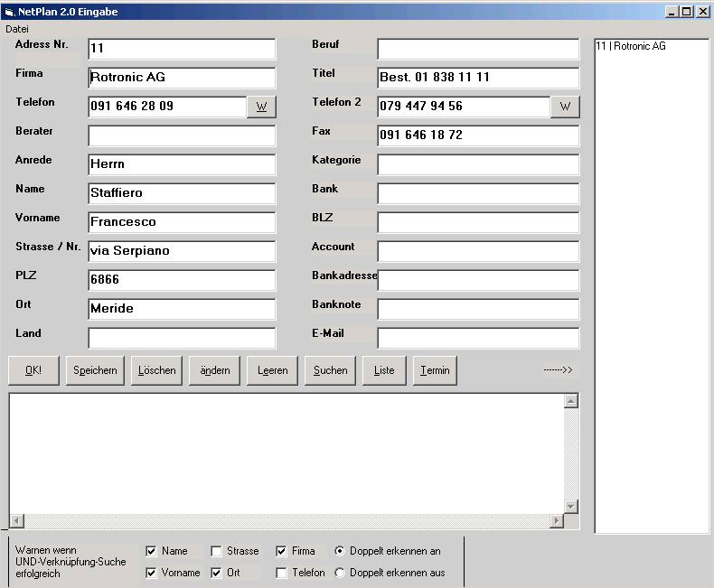The height and width of the screenshot is (588, 714).
Task: Click the Leeren button
Action: [x=272, y=370]
